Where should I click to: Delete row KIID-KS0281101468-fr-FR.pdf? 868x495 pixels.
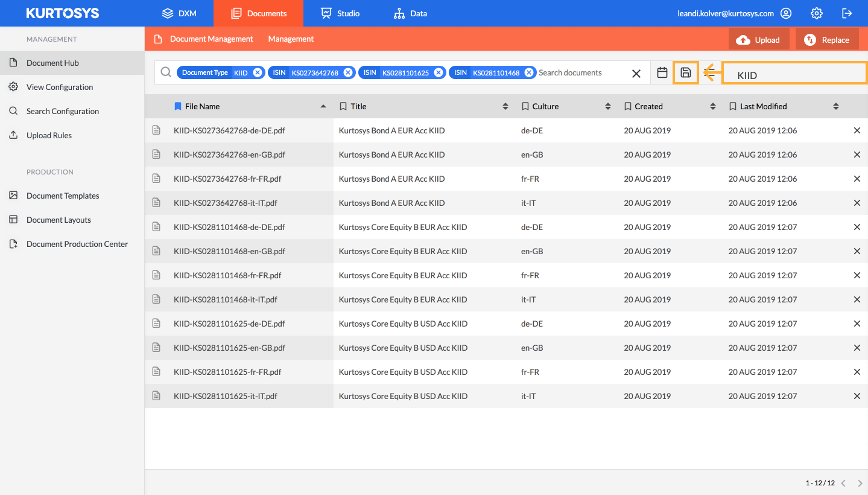pos(857,275)
